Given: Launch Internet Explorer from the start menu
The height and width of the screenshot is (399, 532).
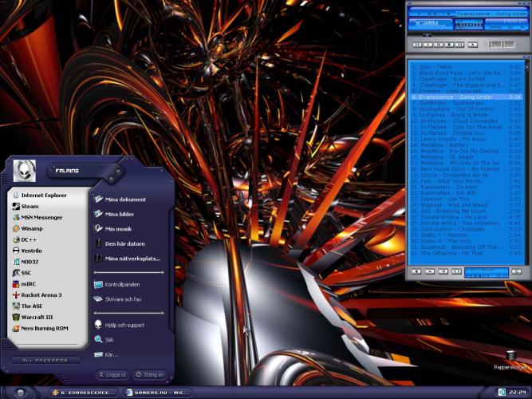Looking at the screenshot, I should pos(43,196).
